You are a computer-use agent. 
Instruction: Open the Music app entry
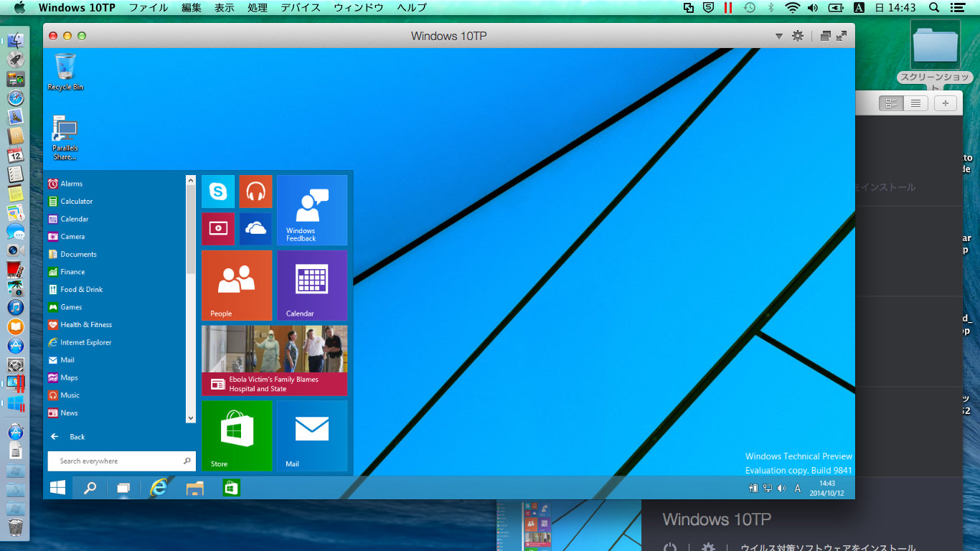point(63,395)
